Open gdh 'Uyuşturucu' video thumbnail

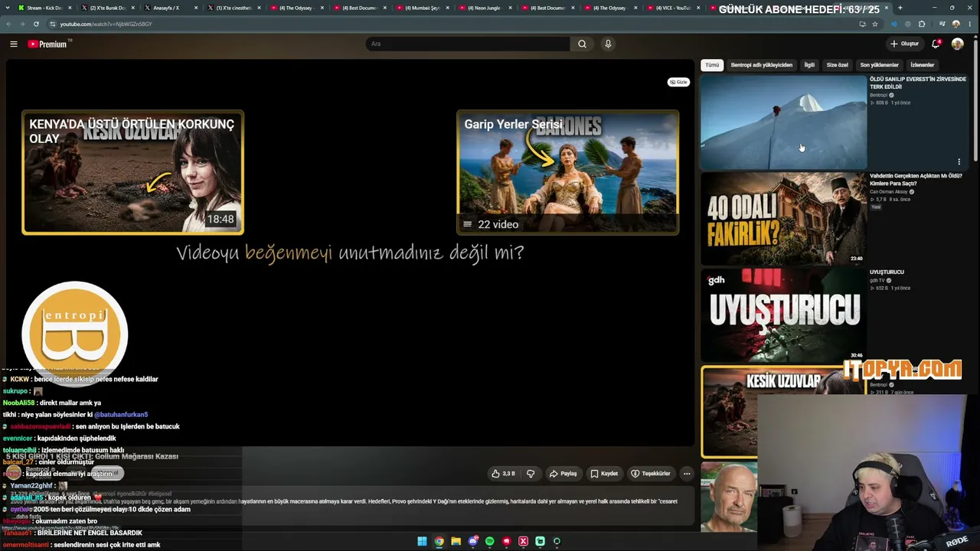pos(783,315)
